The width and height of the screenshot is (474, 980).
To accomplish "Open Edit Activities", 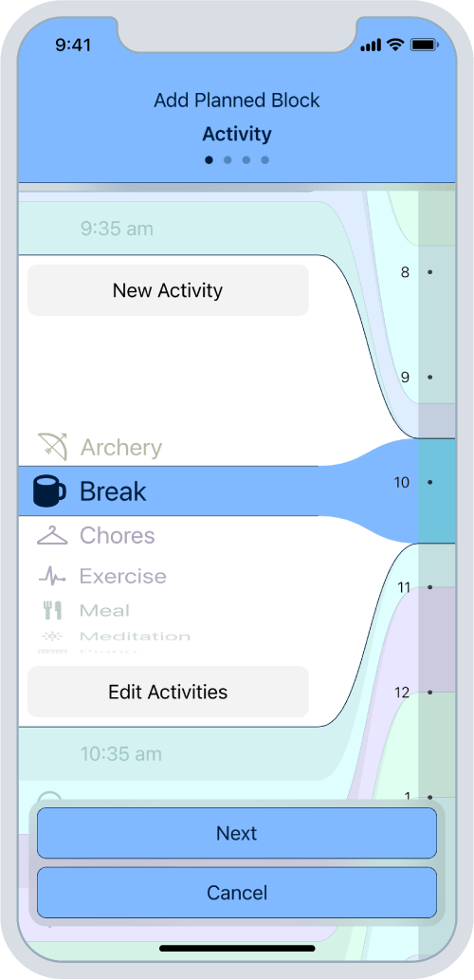I will coord(168,692).
